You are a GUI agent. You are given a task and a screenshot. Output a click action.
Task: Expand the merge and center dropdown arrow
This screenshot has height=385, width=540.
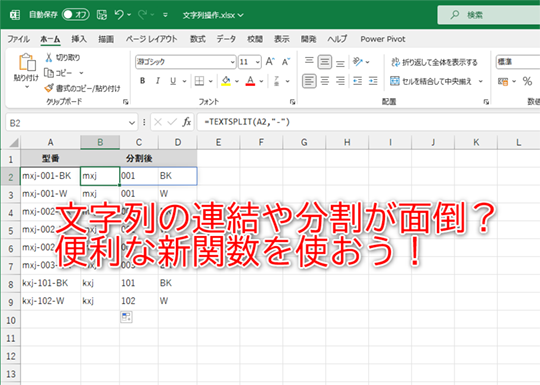(480, 81)
